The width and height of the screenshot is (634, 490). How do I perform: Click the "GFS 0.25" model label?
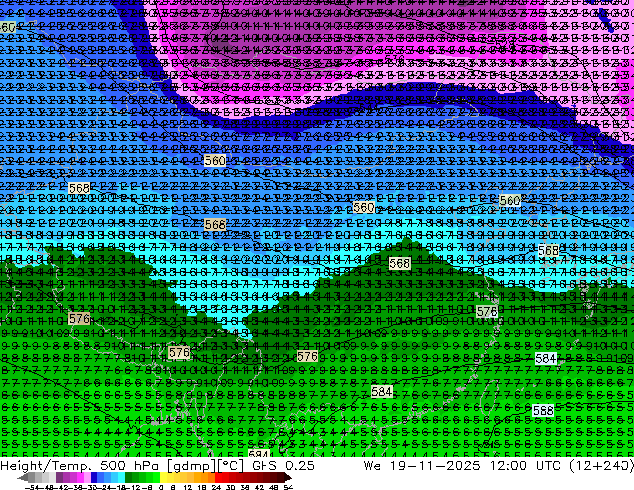click(283, 465)
